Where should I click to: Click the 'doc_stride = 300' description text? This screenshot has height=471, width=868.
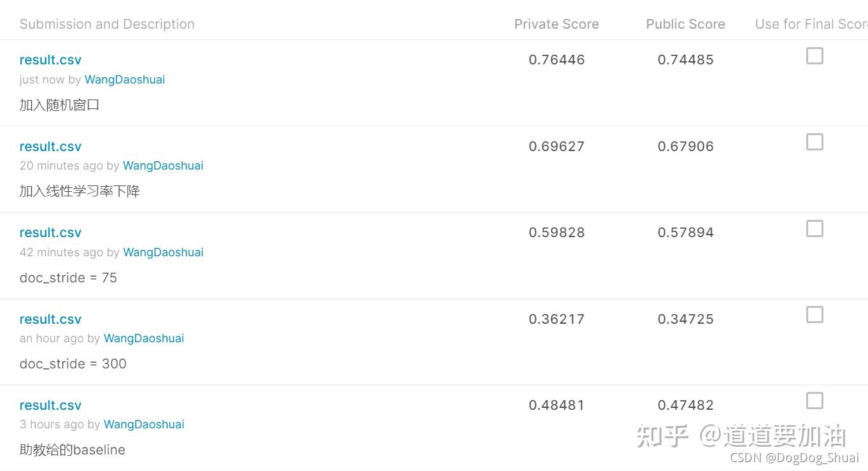tap(73, 364)
